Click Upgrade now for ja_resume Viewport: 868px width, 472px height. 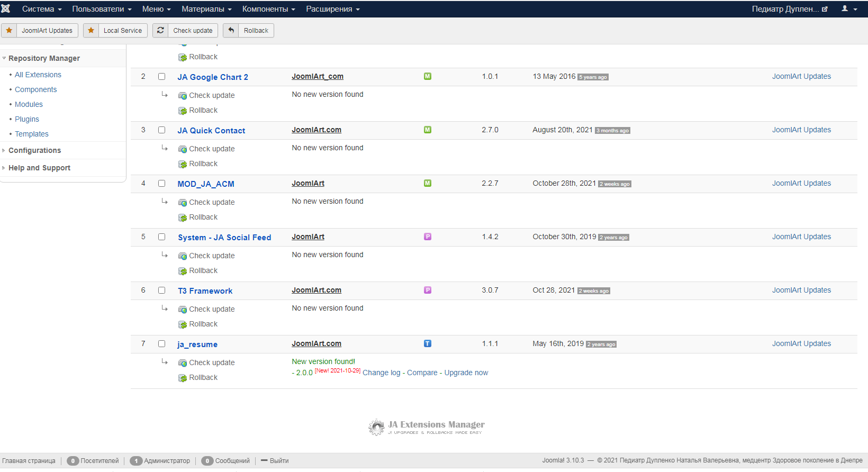click(x=466, y=373)
